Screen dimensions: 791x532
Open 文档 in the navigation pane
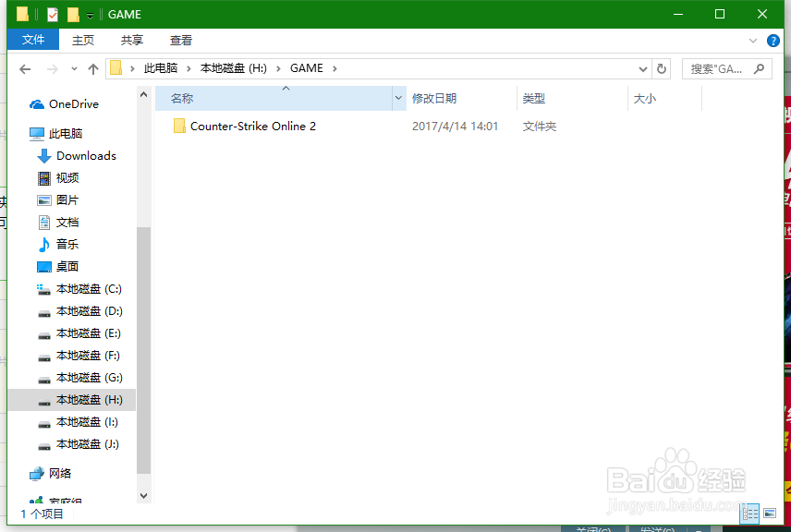(67, 223)
